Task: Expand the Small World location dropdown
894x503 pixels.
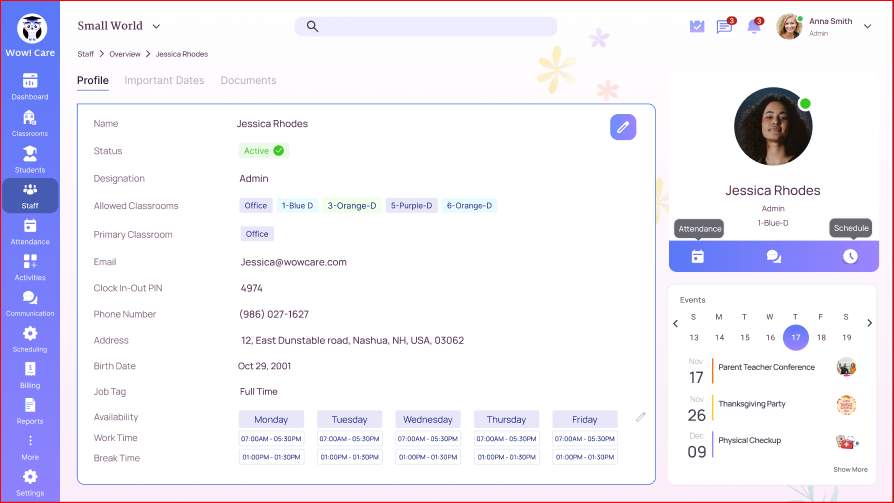Action: (x=156, y=26)
